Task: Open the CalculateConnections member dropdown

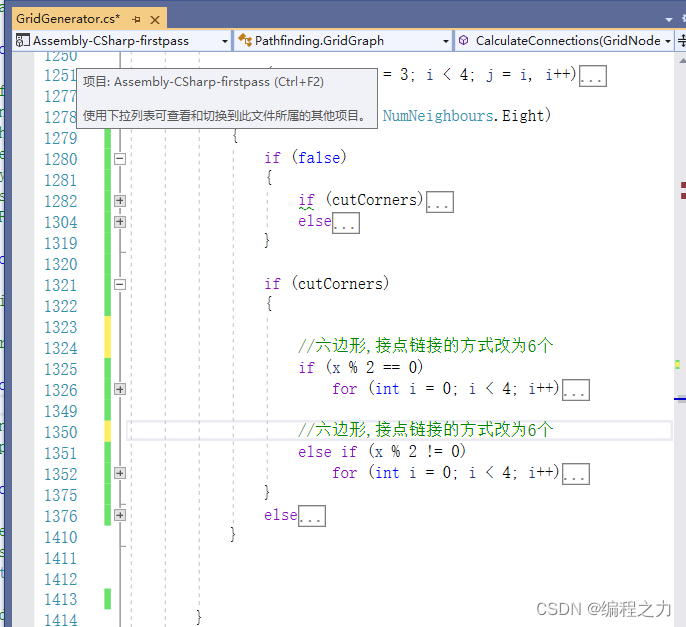Action: pyautogui.click(x=668, y=41)
